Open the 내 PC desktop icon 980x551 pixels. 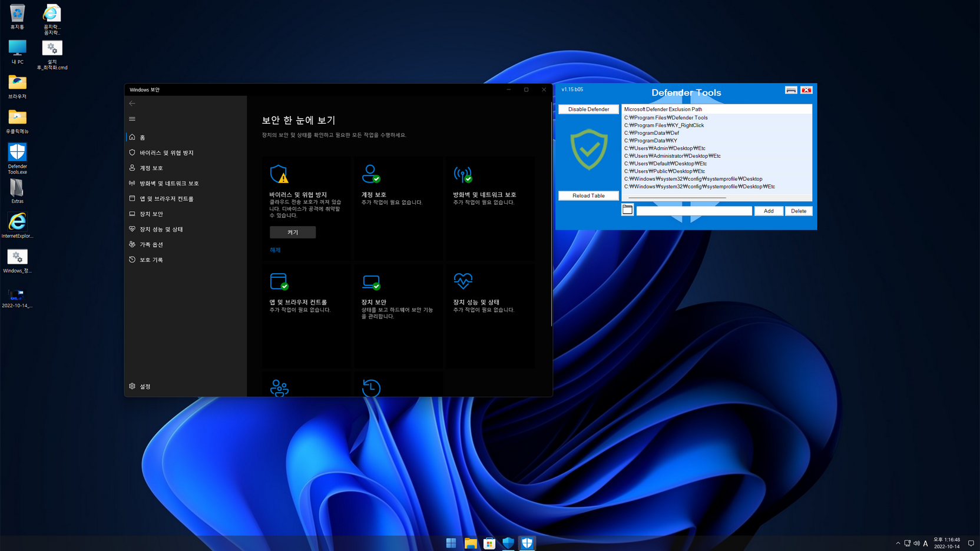click(x=17, y=52)
